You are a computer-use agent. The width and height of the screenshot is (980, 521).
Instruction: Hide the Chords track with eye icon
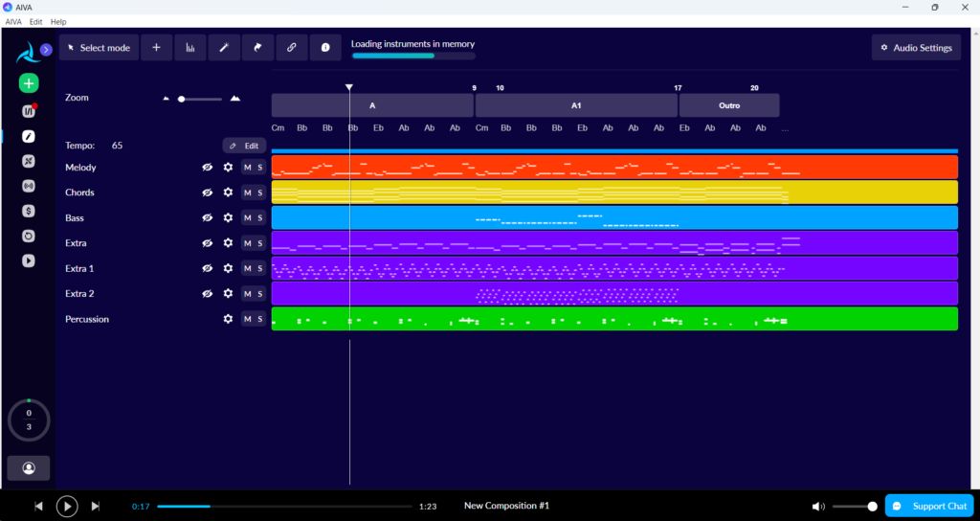[x=208, y=193]
